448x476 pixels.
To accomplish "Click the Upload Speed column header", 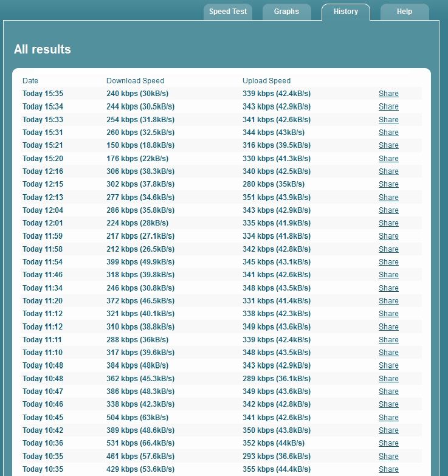I will click(266, 81).
